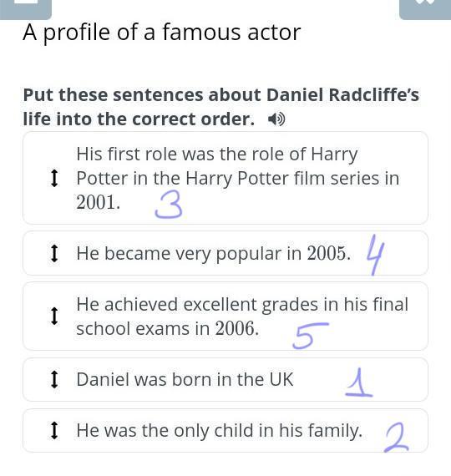Click the handwritten number 2 annotation
Image resolution: width=451 pixels, height=476 pixels.
[x=397, y=438]
